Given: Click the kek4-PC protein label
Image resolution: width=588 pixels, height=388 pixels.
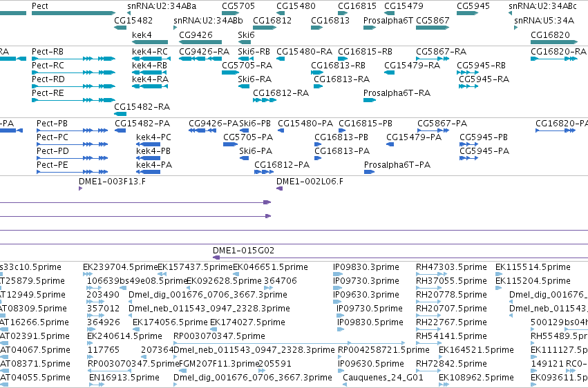Looking at the screenshot, I should [154, 137].
